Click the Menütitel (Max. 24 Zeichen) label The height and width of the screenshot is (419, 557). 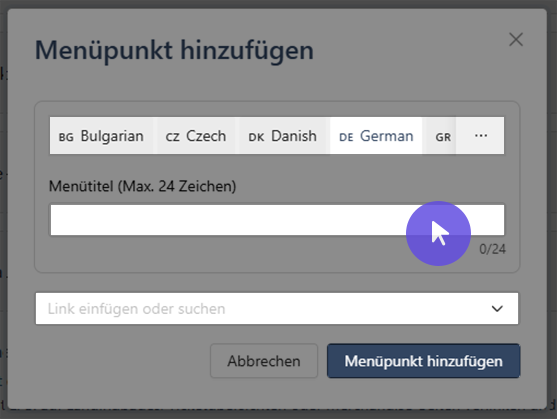pyautogui.click(x=142, y=186)
